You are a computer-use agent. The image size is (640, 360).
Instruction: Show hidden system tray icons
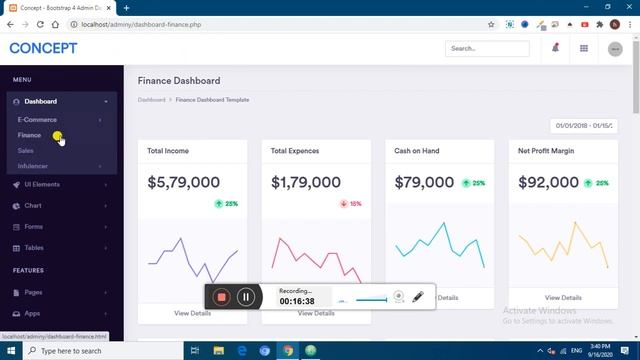tap(540, 351)
